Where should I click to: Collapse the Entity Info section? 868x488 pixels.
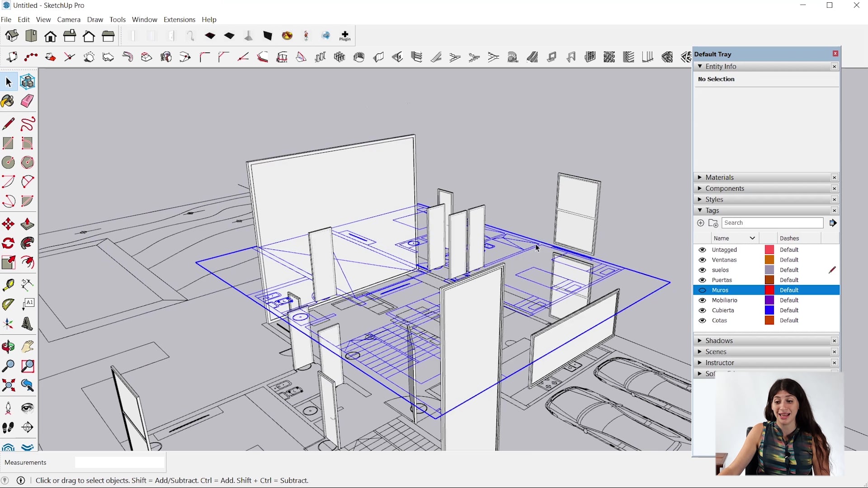[x=700, y=66]
